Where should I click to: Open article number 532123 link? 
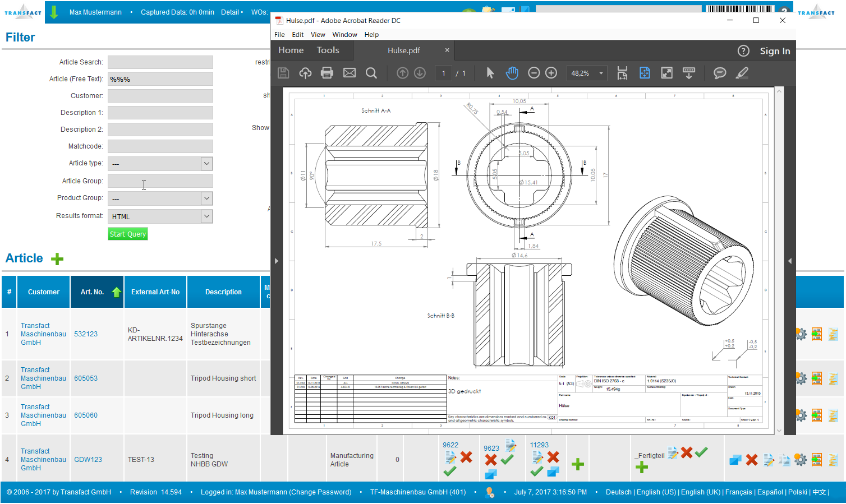(86, 334)
